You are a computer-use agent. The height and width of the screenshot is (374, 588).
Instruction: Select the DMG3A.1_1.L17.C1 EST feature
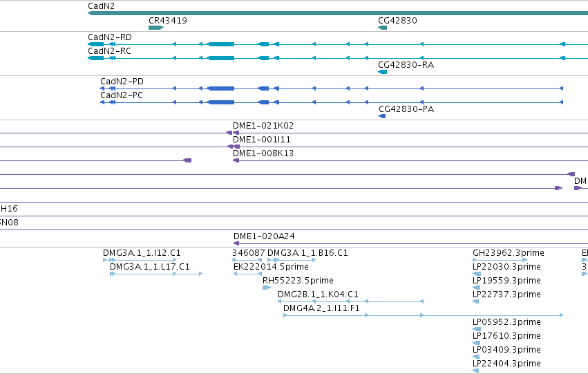156,274
